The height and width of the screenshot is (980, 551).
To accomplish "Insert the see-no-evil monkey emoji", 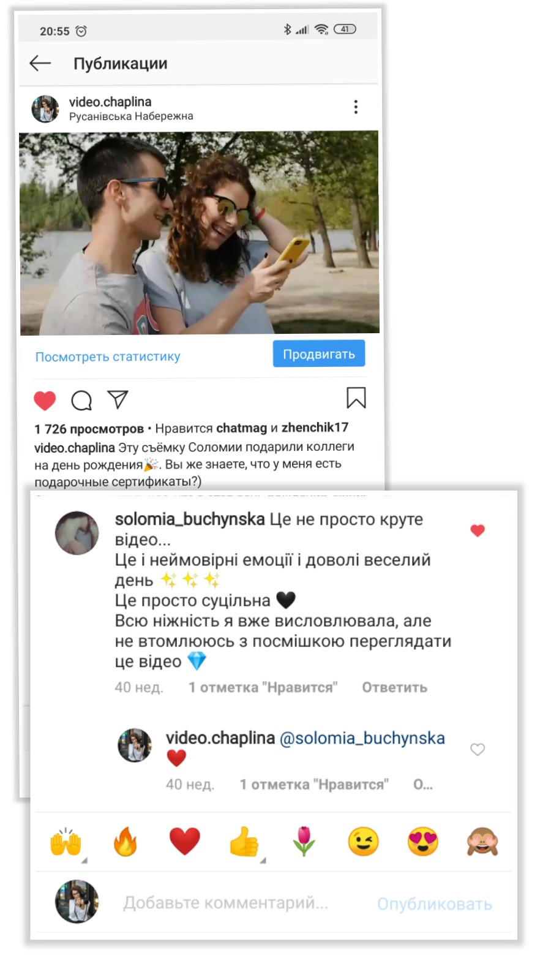I will click(482, 842).
